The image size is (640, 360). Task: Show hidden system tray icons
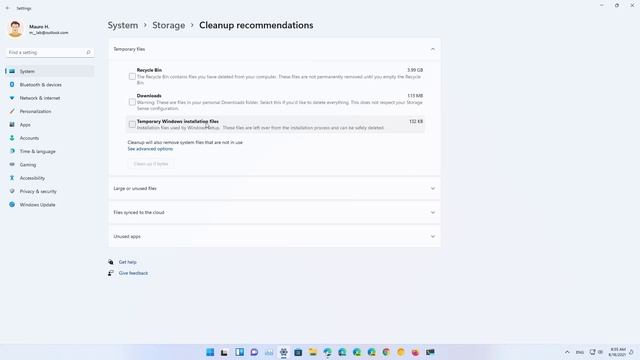[567, 352]
